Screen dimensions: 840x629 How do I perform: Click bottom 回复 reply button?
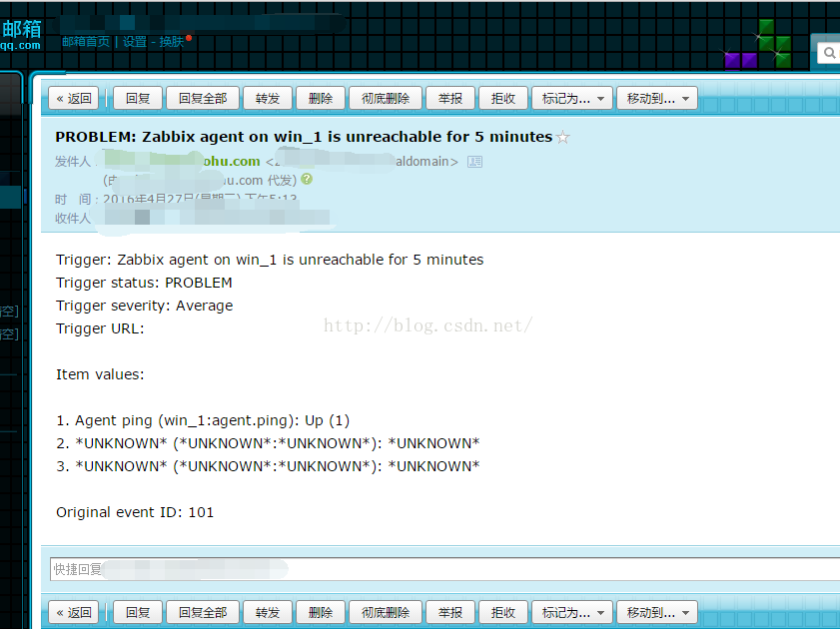[x=138, y=612]
